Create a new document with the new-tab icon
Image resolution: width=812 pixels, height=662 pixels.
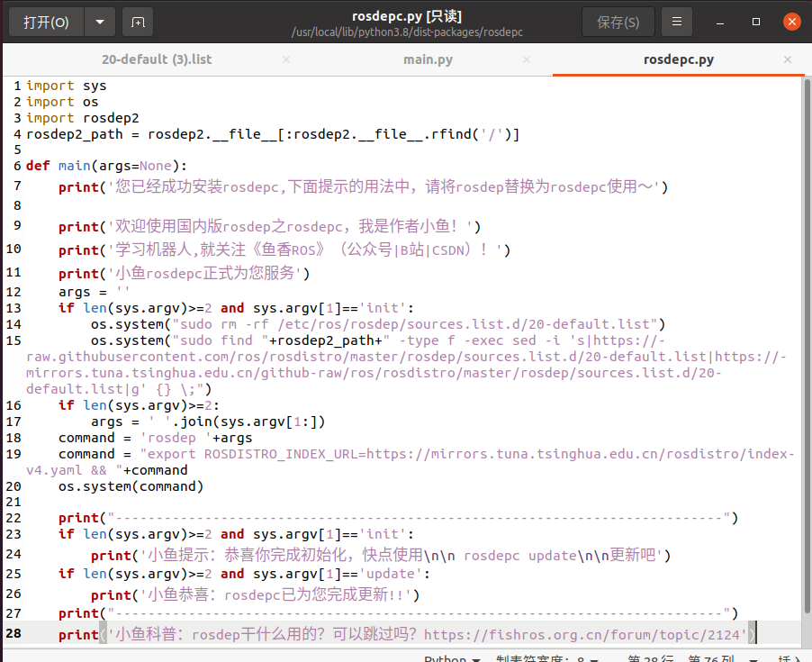point(138,22)
